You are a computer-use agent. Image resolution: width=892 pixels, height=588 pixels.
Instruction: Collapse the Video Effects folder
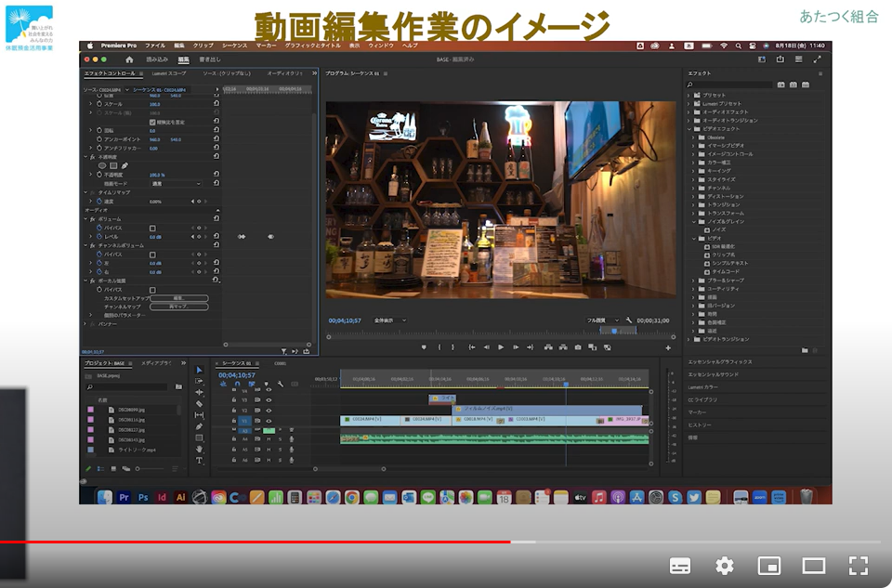[689, 129]
